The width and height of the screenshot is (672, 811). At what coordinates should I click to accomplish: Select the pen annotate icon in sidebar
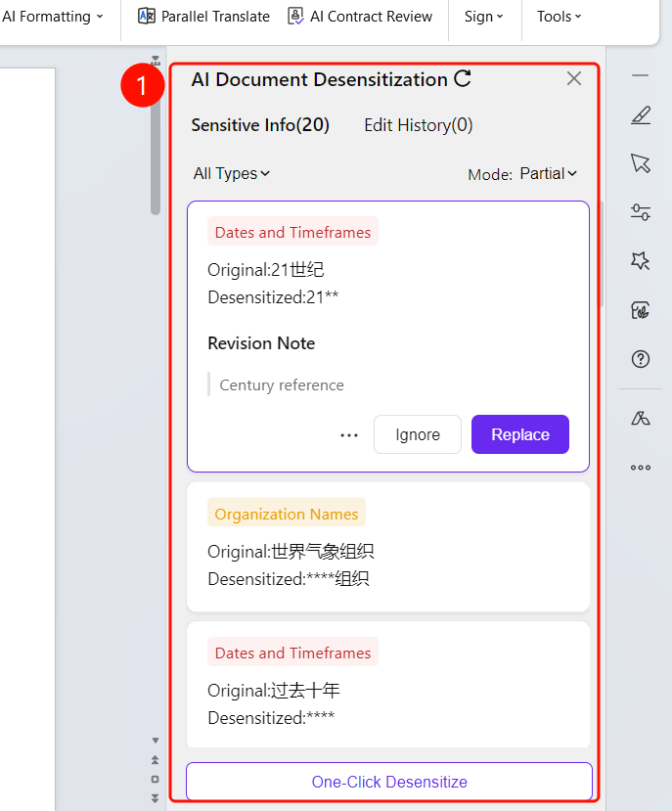pyautogui.click(x=641, y=114)
